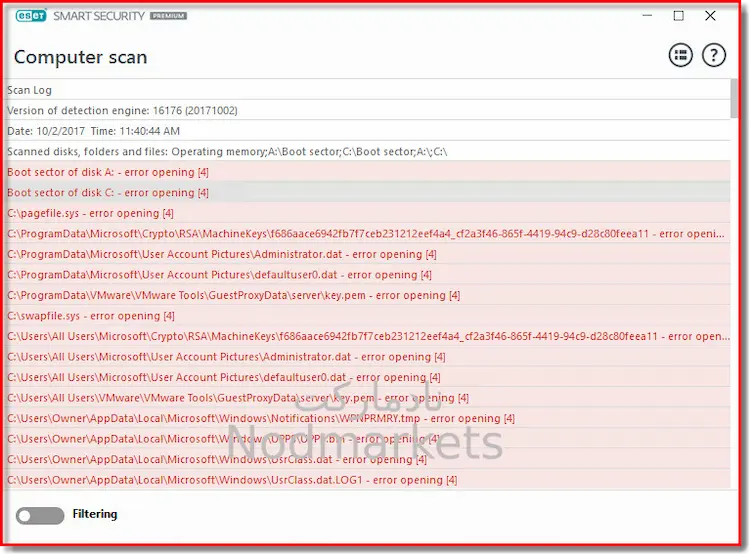Select ProgramData VMware Tools server\key.pem row
The image size is (750, 554).
(x=367, y=295)
